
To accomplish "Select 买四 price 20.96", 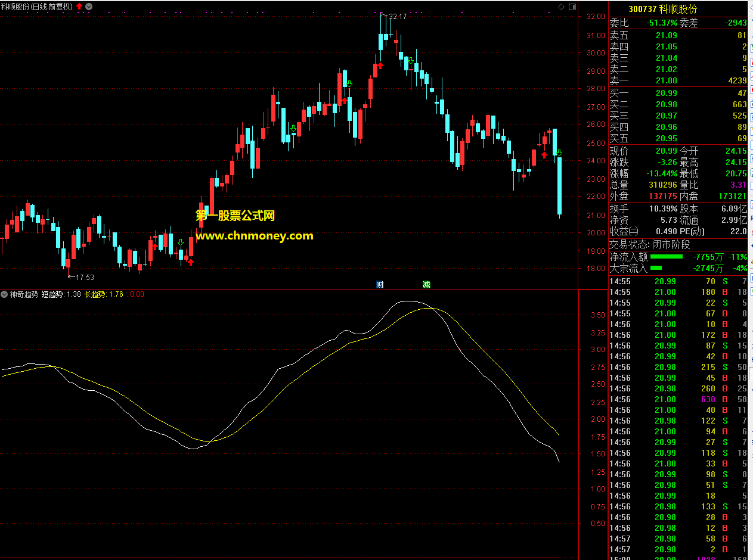I will click(x=667, y=127).
